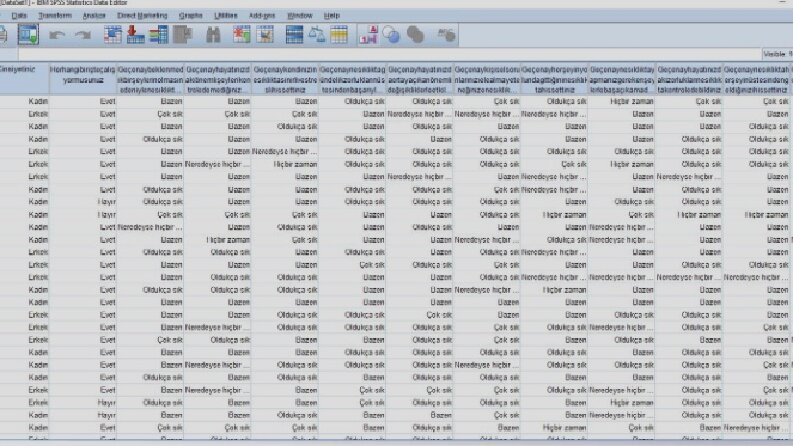Open the Graphs menu
The image size is (793, 446).
coord(191,16)
